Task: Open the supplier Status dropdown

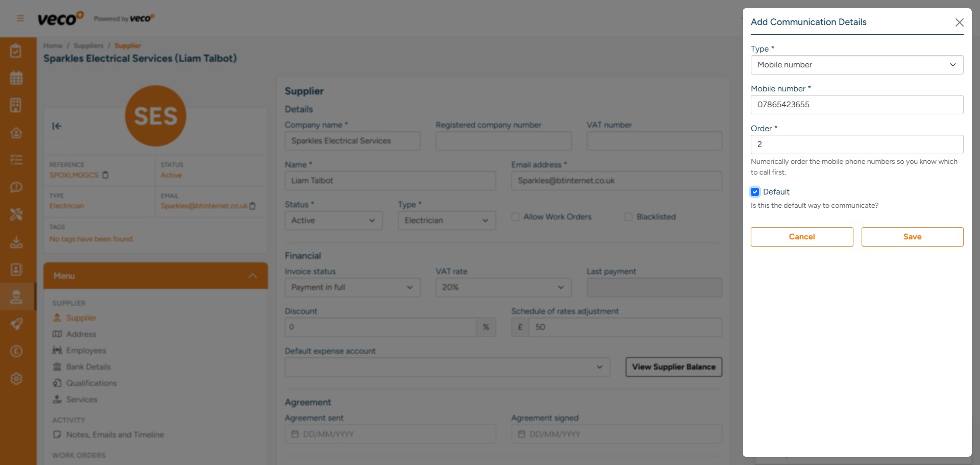Action: (x=333, y=221)
